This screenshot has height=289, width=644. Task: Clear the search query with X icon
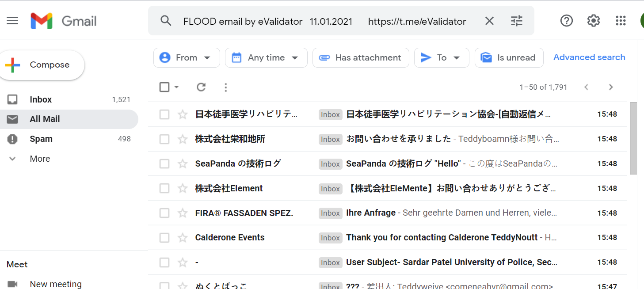pyautogui.click(x=489, y=21)
